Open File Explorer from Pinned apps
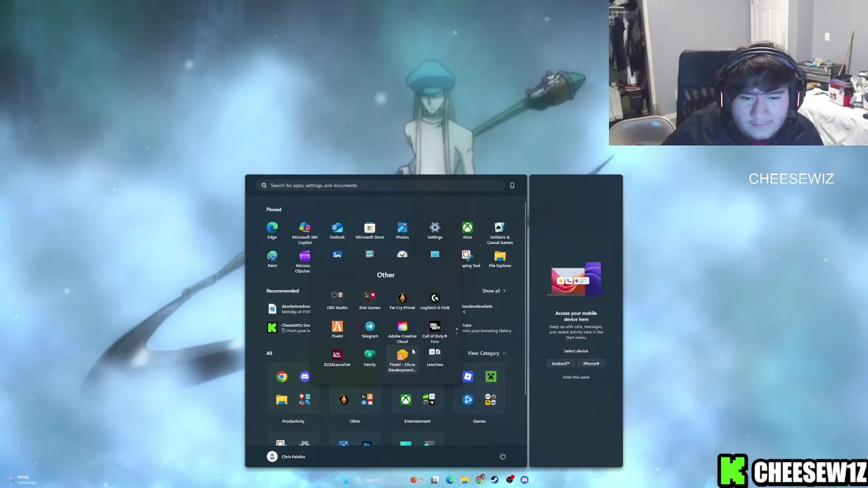The height and width of the screenshot is (488, 868). [500, 259]
